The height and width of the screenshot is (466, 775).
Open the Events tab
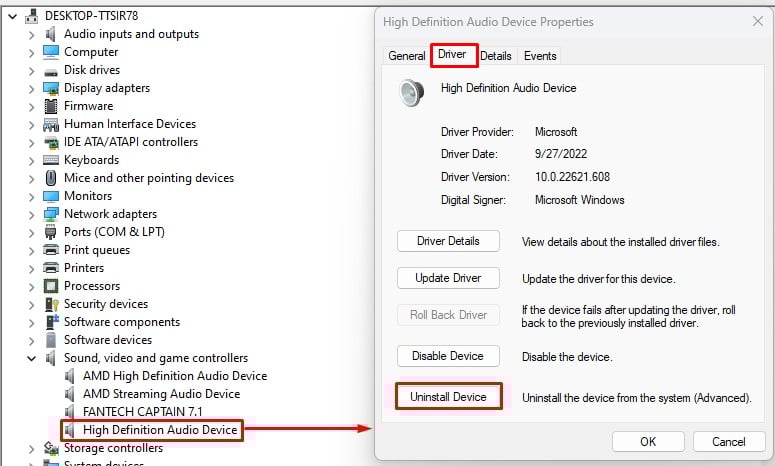click(540, 56)
